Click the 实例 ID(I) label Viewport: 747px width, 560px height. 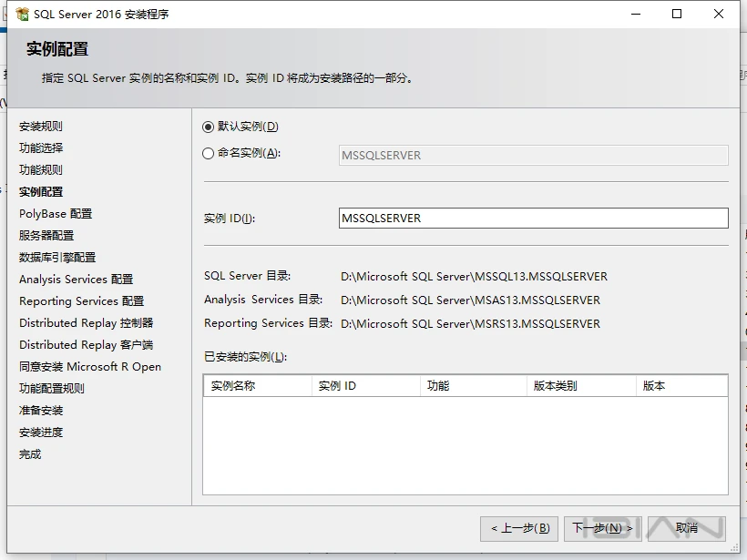pos(230,219)
